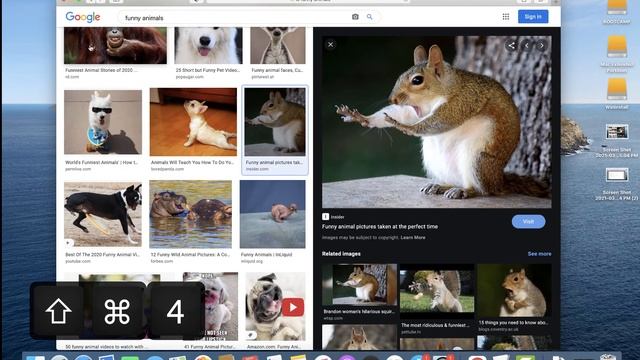Open the orangutan image result

(x=115, y=45)
